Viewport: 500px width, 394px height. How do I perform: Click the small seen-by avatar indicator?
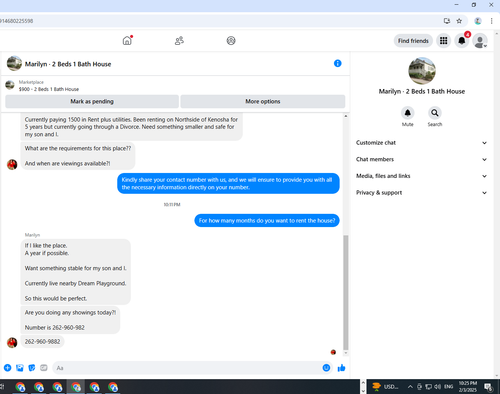coord(333,352)
